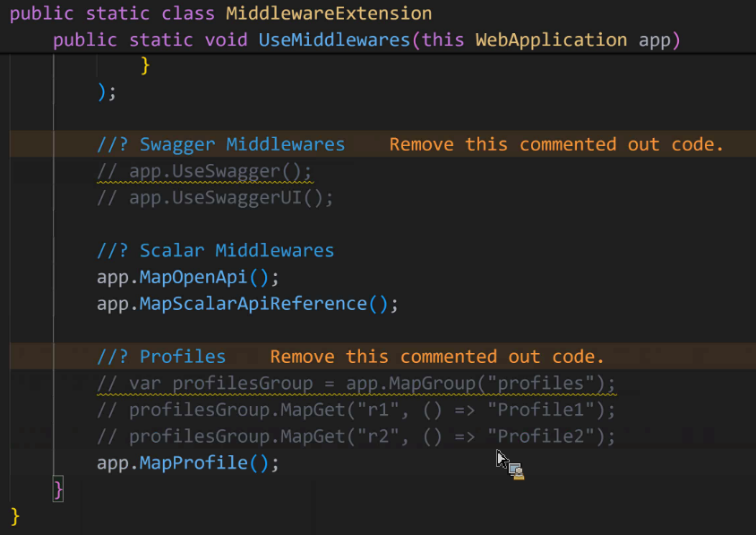
Task: Click the UseMiddlewares method name in sticky header
Action: pos(334,40)
